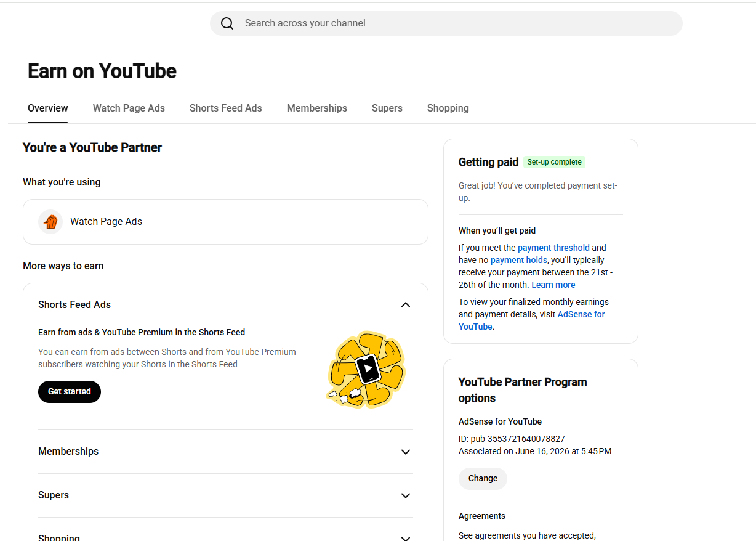Screen dimensions: 756x541
Task: Collapse the Shorts Feed Ads section
Action: point(406,305)
